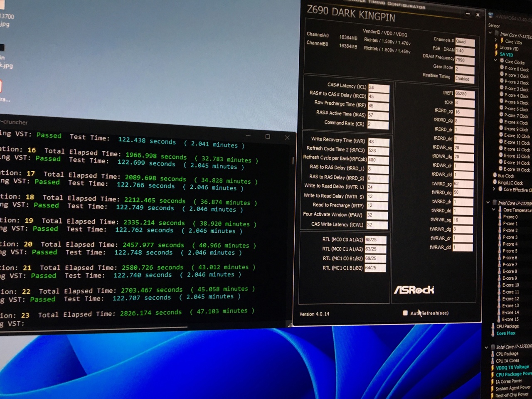Image resolution: width=532 pixels, height=399 pixels.
Task: Click the clock icon for P-core 7 Clock
Action: [x=501, y=115]
